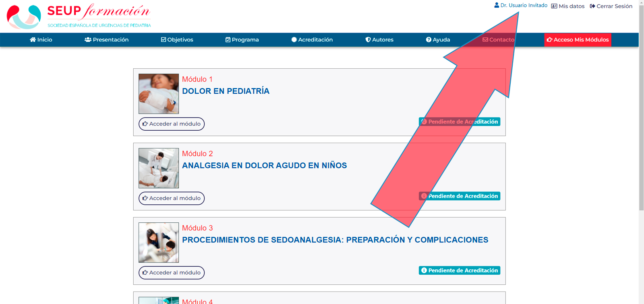644x304 pixels.
Task: Open the Programa menu item
Action: [242, 40]
